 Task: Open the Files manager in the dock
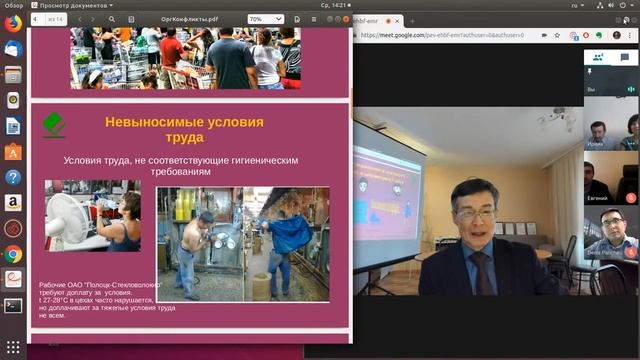coord(13,75)
